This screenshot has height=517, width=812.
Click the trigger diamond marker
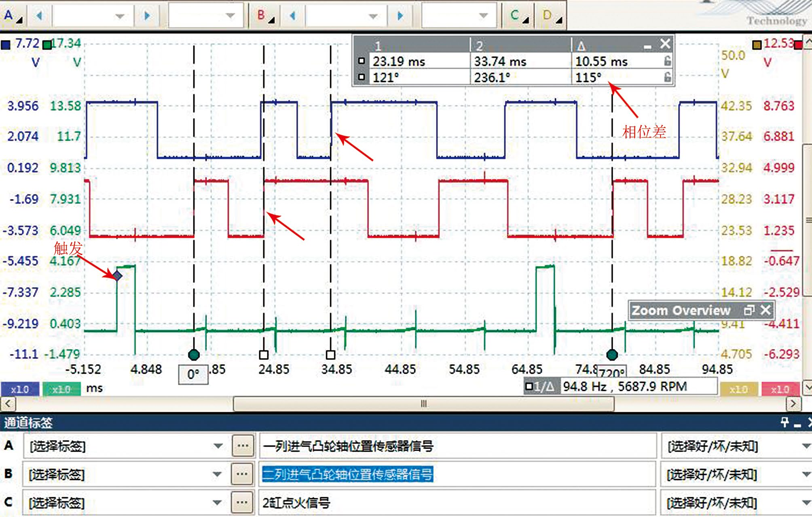click(117, 276)
